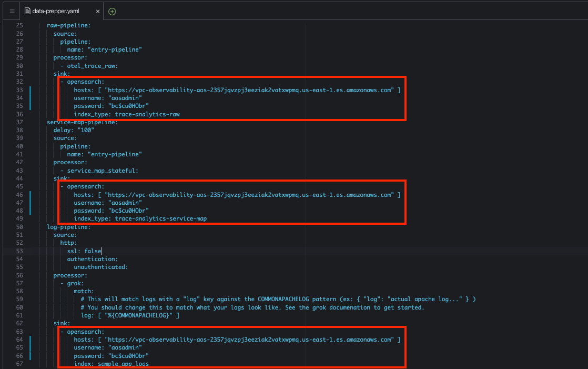Place cursor on "raw-pipeline:" text
Image resolution: width=588 pixels, height=369 pixels.
coord(68,25)
